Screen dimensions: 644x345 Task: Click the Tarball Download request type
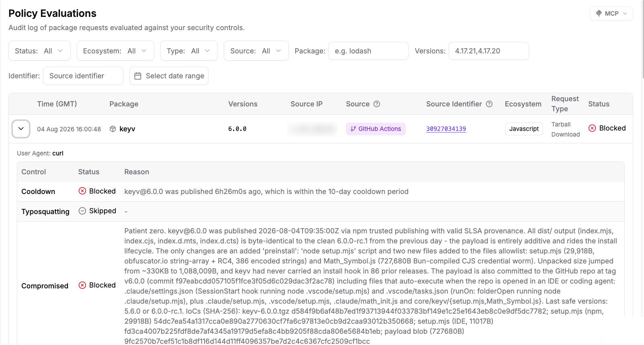pos(566,129)
